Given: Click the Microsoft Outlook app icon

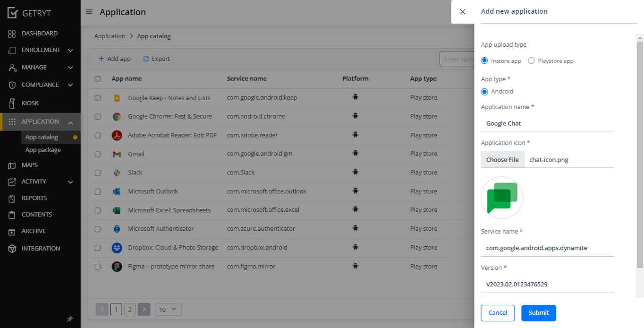Looking at the screenshot, I should (x=117, y=191).
